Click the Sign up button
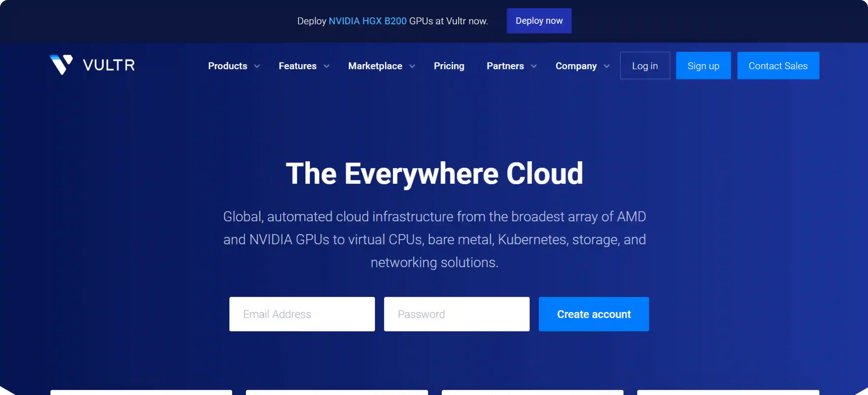868x395 pixels. [703, 65]
